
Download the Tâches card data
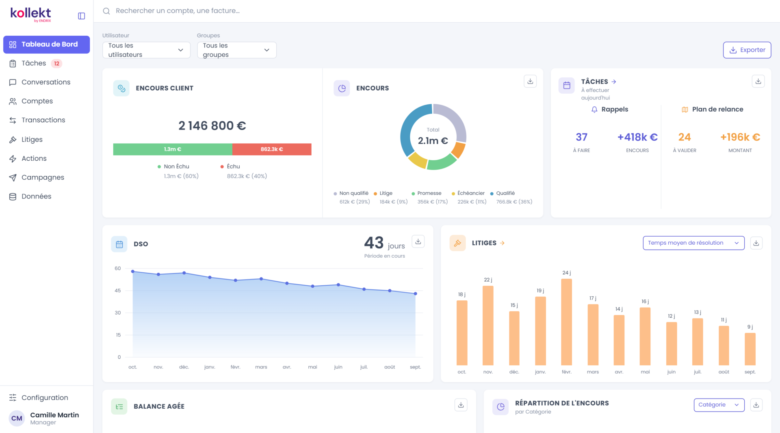pos(758,82)
